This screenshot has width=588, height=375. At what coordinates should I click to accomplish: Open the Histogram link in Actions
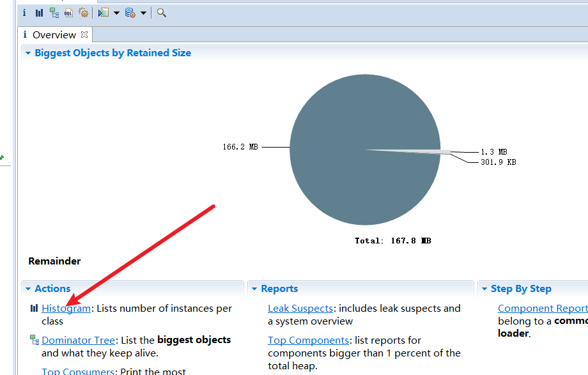click(66, 309)
